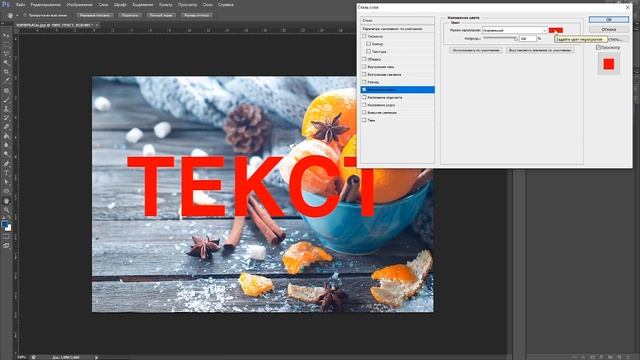Open status bar info arrow menu

pyautogui.click(x=96, y=357)
